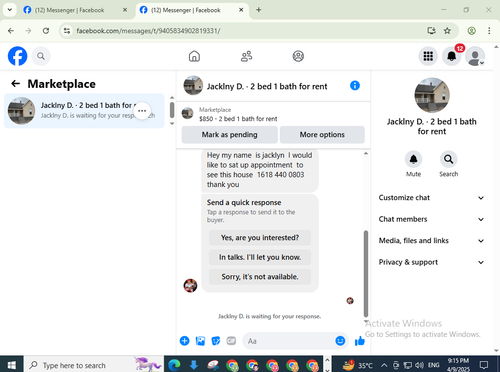
Task: Expand Media, files and links section
Action: [431, 241]
